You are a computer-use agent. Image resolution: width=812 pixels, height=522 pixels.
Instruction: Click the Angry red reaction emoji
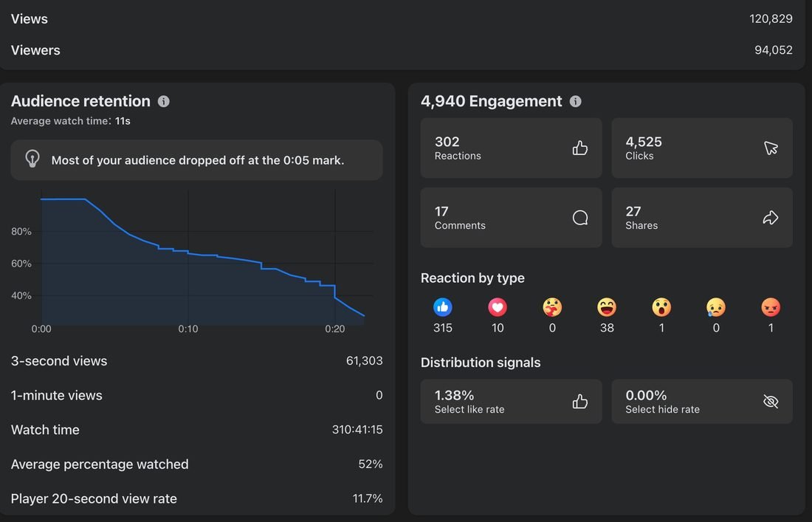point(771,307)
